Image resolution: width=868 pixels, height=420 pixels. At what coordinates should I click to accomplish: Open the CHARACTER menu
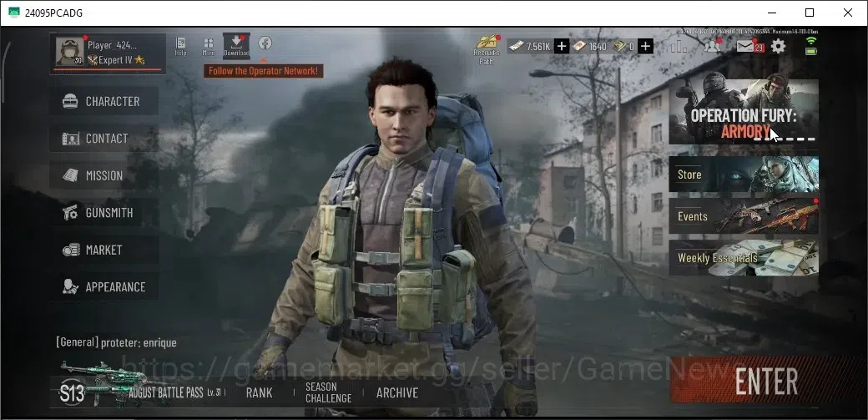pos(104,101)
